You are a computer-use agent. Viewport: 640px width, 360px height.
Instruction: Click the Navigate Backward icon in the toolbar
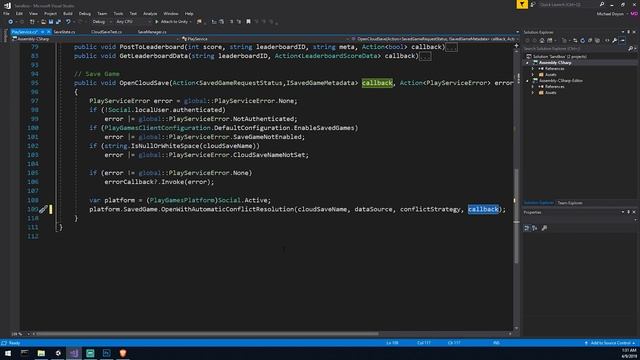(x=11, y=22)
